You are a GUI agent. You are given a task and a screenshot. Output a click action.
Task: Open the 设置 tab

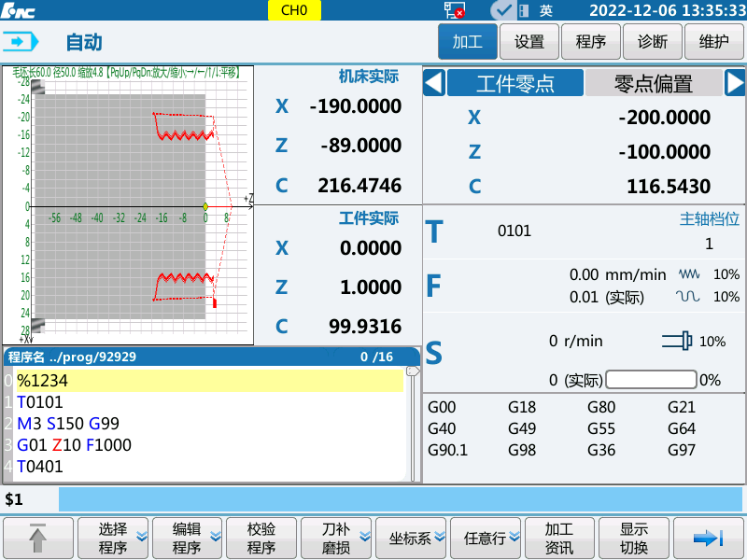529,42
